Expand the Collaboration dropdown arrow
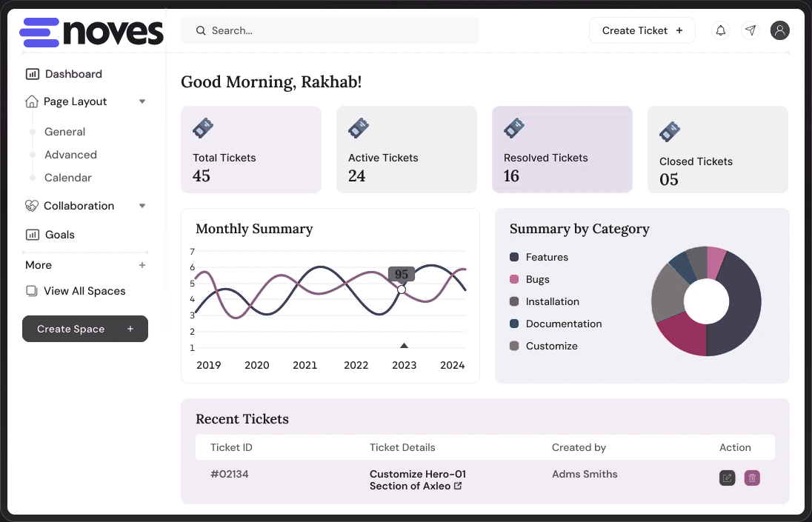This screenshot has height=522, width=812. click(x=142, y=206)
